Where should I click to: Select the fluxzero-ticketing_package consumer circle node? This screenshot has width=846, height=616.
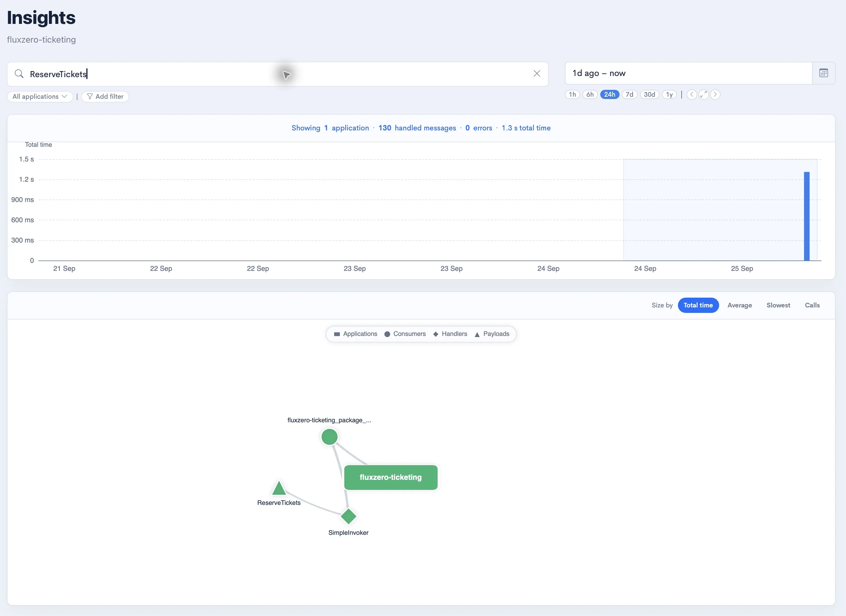(x=329, y=437)
